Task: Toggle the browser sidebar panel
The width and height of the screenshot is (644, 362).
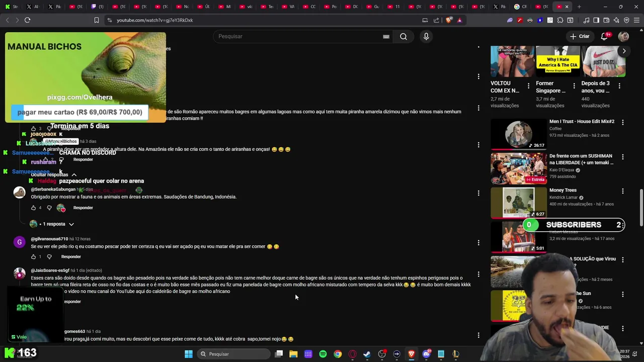Action: pyautogui.click(x=596, y=20)
